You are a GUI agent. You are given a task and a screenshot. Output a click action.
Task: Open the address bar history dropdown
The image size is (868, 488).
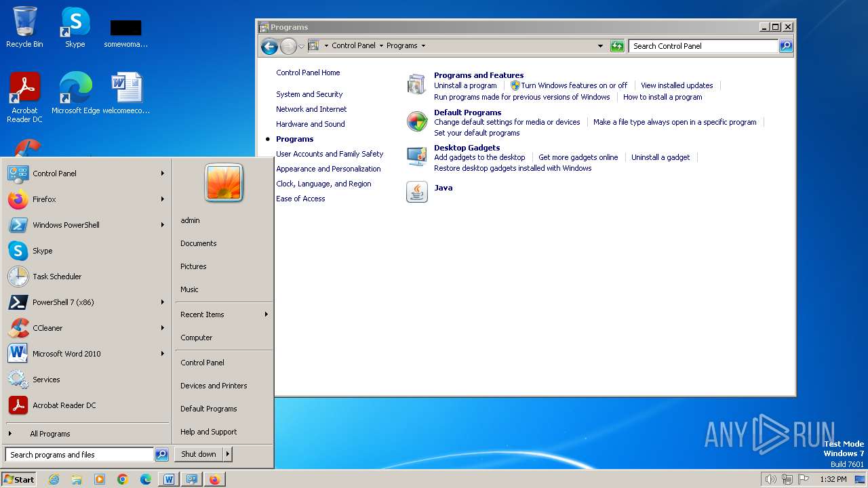(600, 46)
